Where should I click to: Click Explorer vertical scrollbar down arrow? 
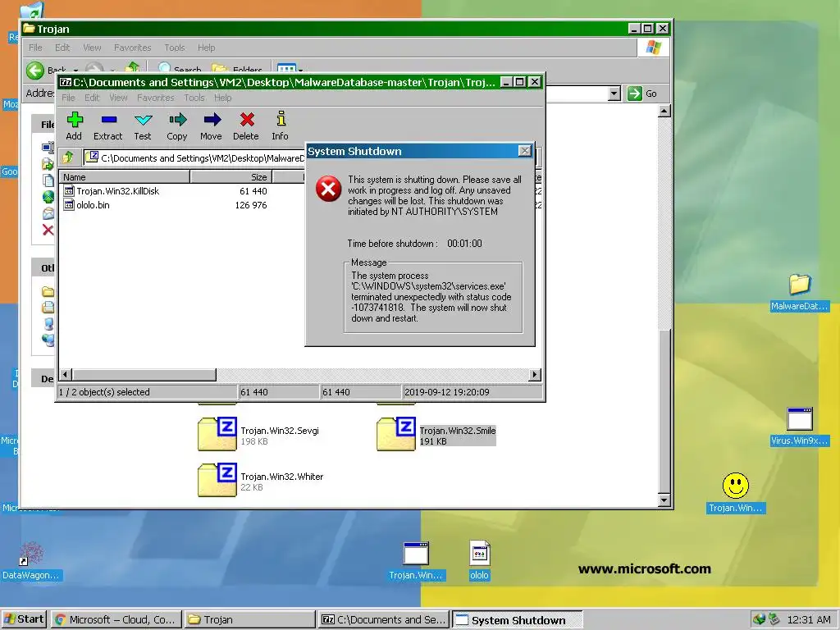pos(664,500)
